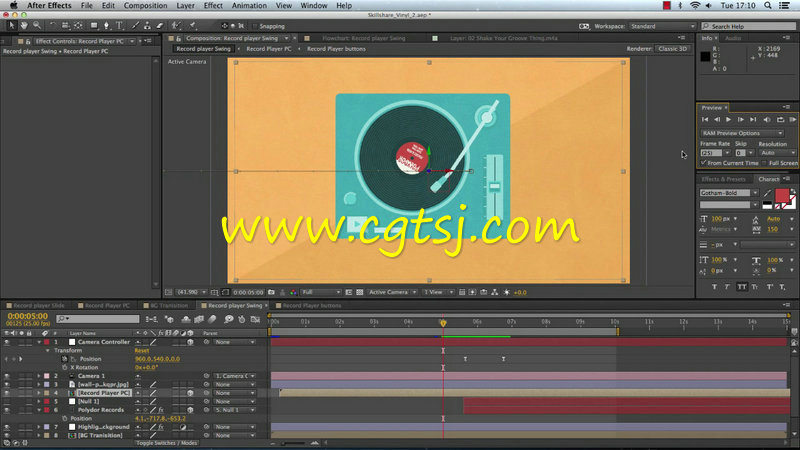Open the Composition menu
Viewport: 800px width, 450px height.
coord(145,6)
